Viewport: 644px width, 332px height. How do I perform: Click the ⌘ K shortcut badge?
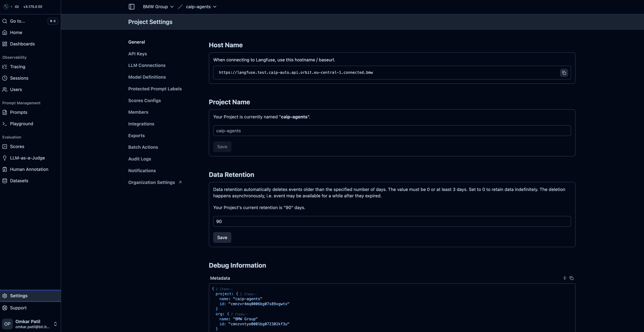(x=53, y=21)
